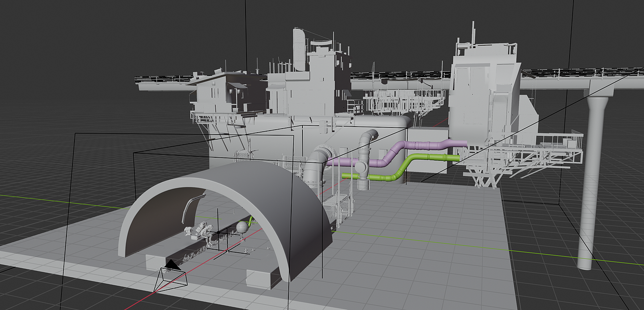The image size is (644, 310).
Task: Select the grey sphere inside the arch
Action: [243, 228]
